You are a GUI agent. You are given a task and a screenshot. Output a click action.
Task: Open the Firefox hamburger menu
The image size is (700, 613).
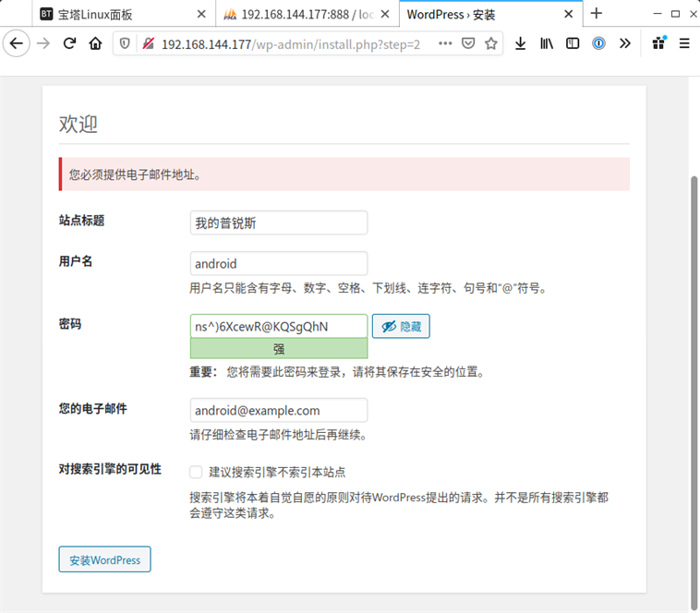(x=684, y=43)
